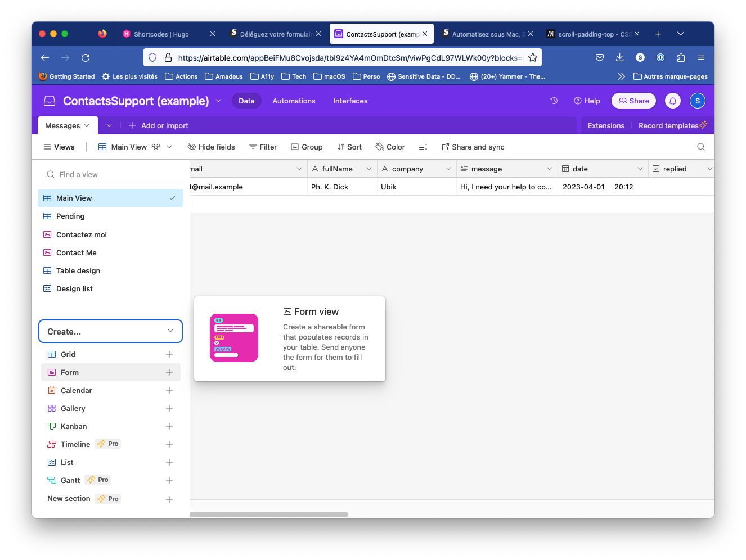
Task: Open the Color options for records
Action: point(390,147)
